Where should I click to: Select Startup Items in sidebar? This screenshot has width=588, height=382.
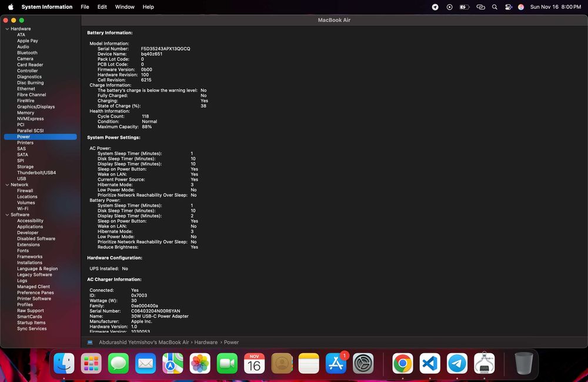(x=31, y=323)
